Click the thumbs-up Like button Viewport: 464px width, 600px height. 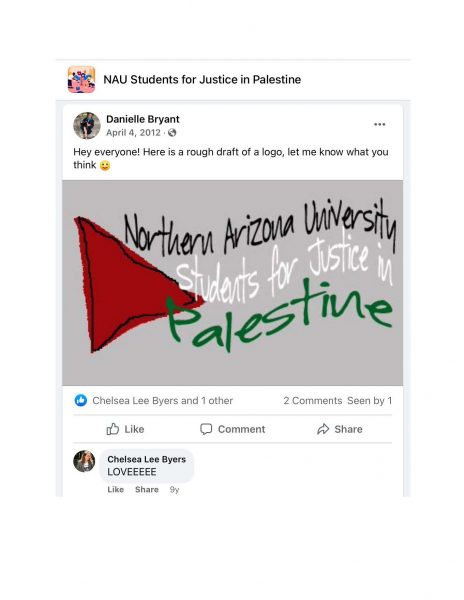125,429
